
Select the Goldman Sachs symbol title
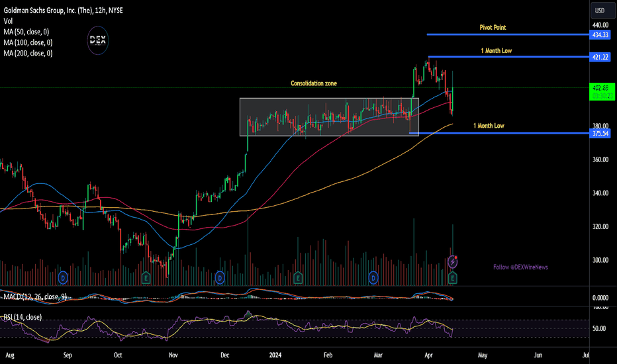[64, 11]
